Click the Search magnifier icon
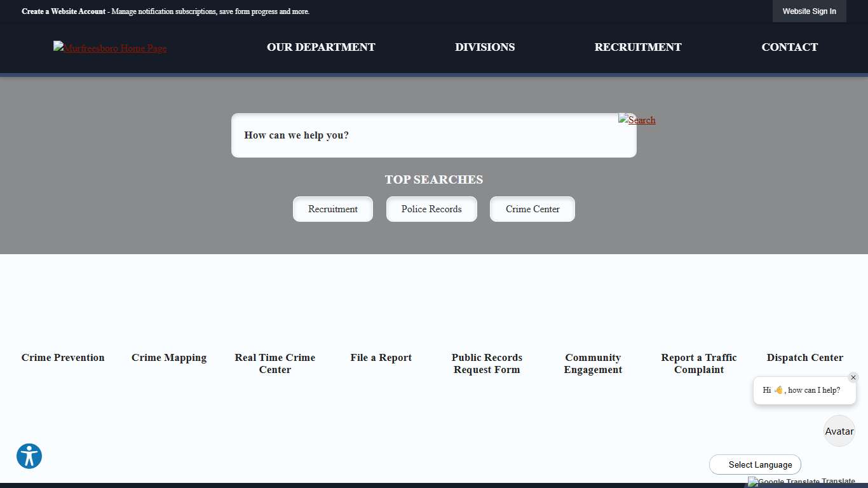This screenshot has height=488, width=868. pos(636,120)
